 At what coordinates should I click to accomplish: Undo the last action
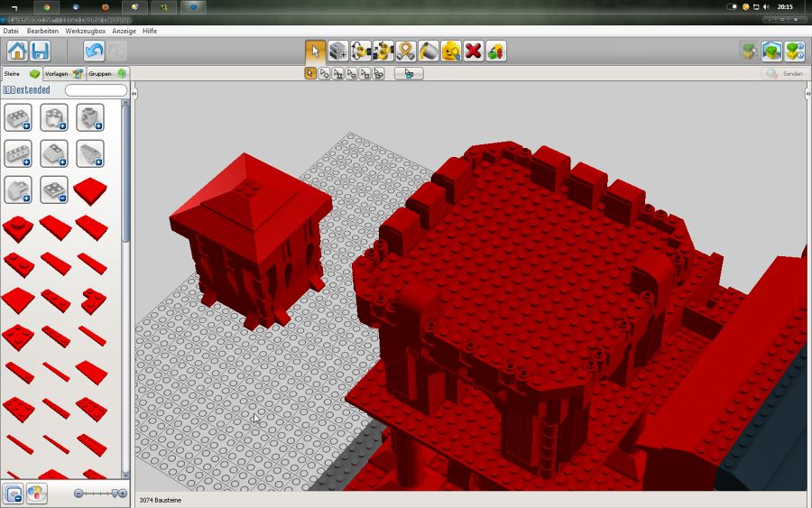click(x=94, y=51)
